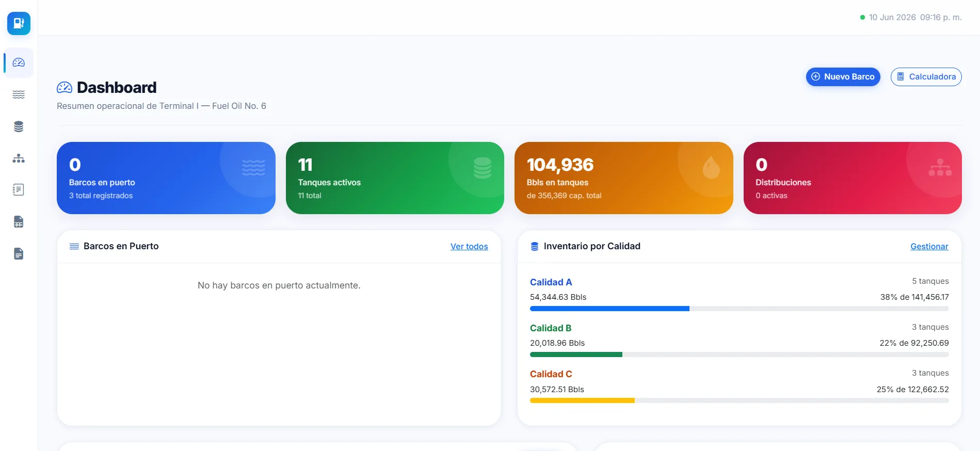This screenshot has width=980, height=451.
Task: Open the distributions hierarchy sidebar icon
Action: click(x=19, y=158)
